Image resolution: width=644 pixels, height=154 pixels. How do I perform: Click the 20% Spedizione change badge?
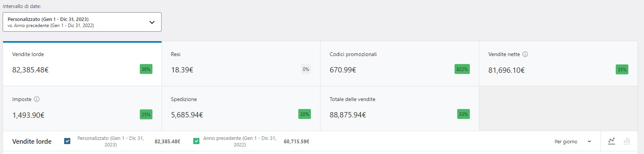(x=304, y=114)
